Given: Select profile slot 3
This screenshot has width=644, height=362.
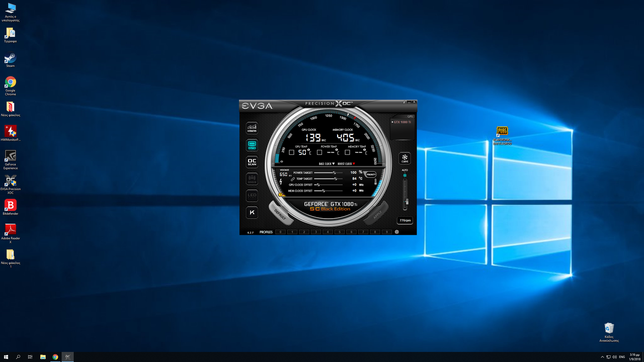Looking at the screenshot, I should 315,232.
